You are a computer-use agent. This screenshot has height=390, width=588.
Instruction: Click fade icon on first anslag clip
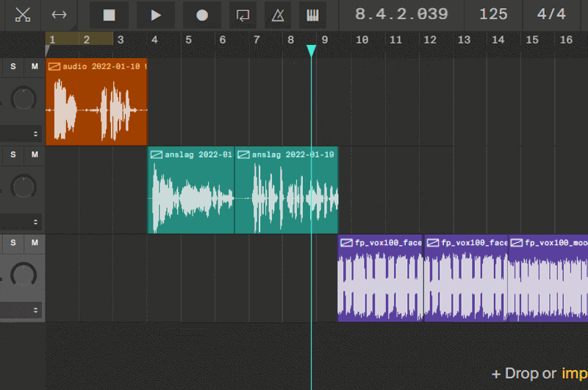coord(156,155)
